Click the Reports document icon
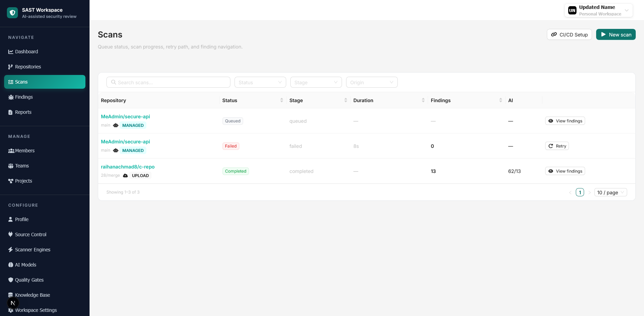Viewport: 644px width, 316px height. (11, 112)
